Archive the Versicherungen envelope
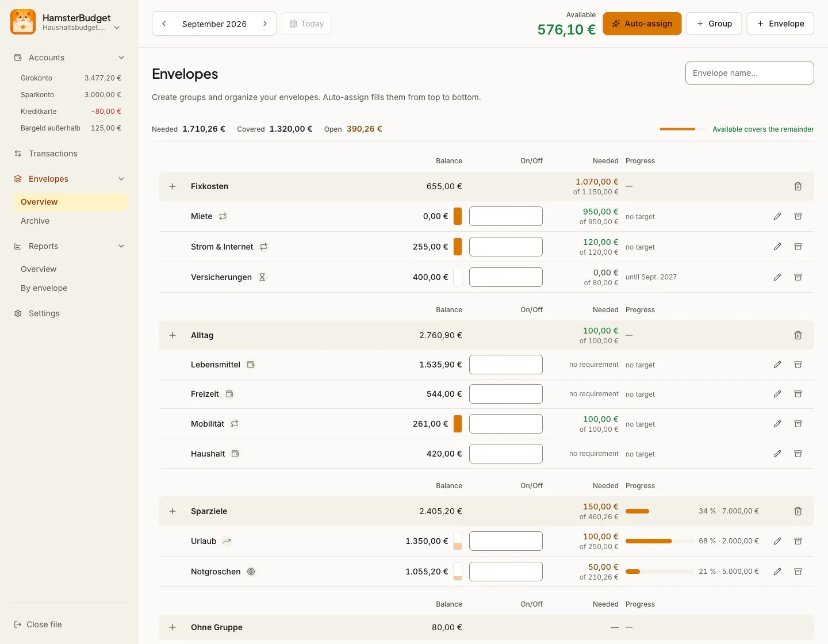This screenshot has height=644, width=828. pyautogui.click(x=798, y=277)
